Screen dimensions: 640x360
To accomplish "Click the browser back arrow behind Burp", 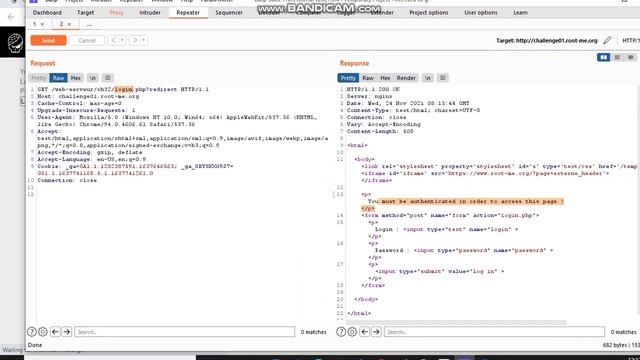I will click(11, 17).
